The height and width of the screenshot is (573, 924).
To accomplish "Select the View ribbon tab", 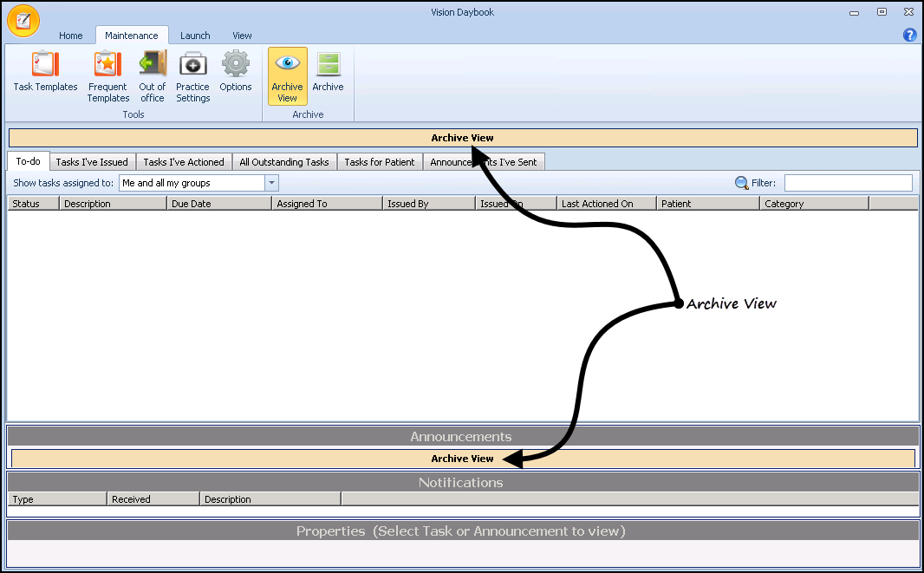I will [x=242, y=36].
